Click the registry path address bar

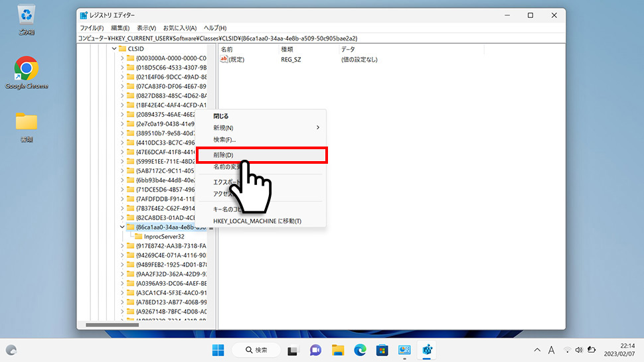pyautogui.click(x=321, y=38)
